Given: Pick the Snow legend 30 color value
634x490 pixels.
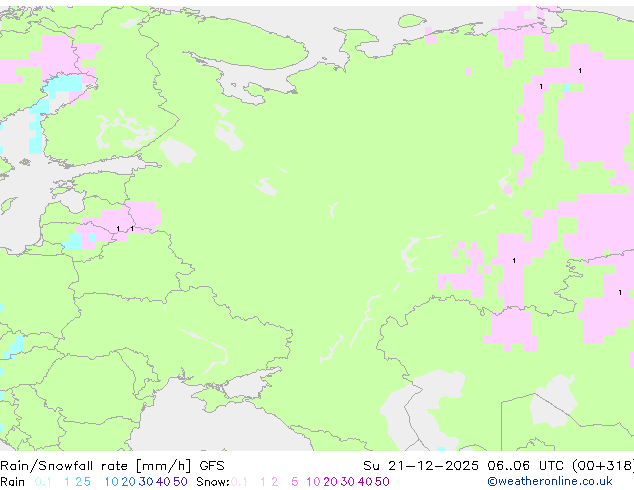Looking at the screenshot, I should click(x=348, y=482).
